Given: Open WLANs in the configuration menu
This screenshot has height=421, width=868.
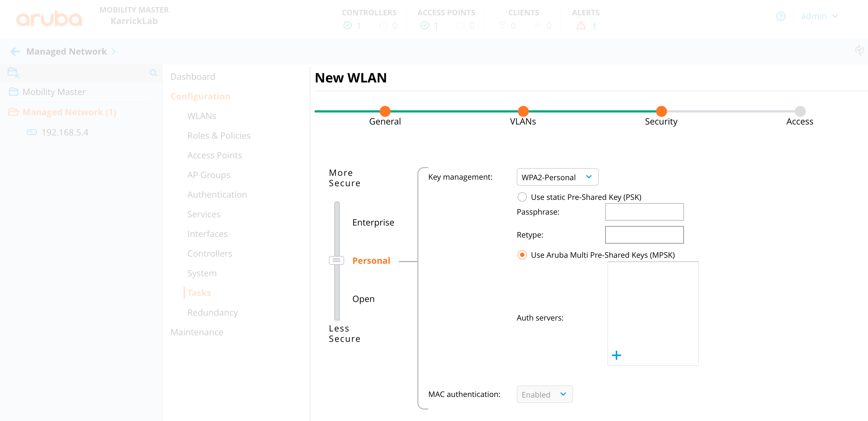Looking at the screenshot, I should click(202, 116).
